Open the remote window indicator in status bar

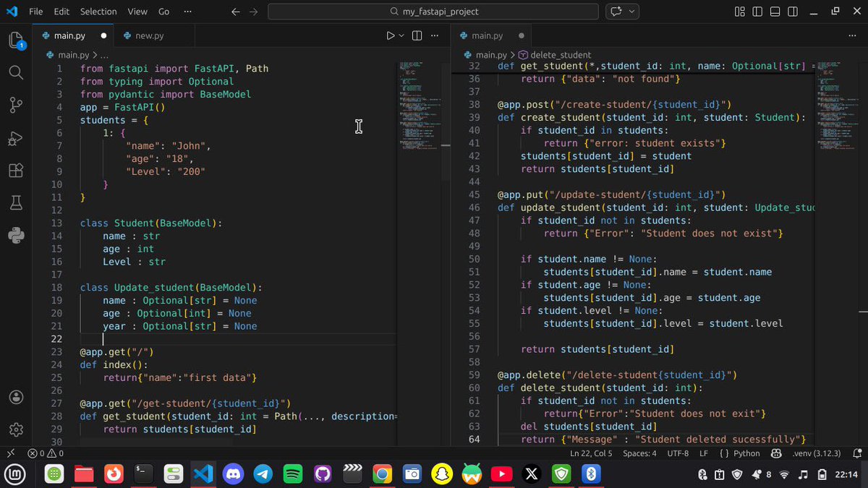[x=10, y=453]
